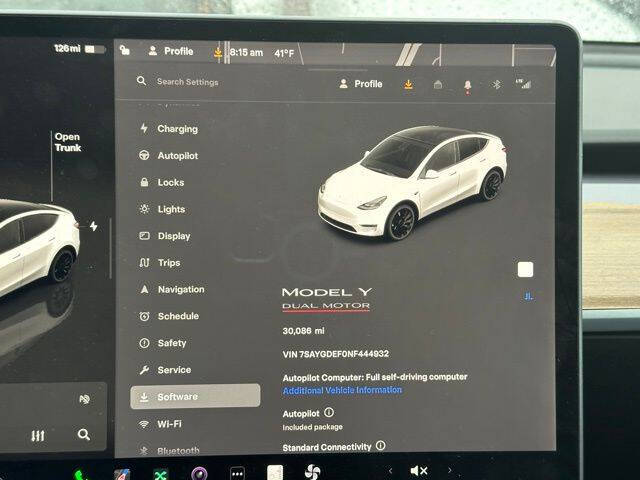
Task: Tap the blue JL vehicle name link
Action: tap(528, 296)
